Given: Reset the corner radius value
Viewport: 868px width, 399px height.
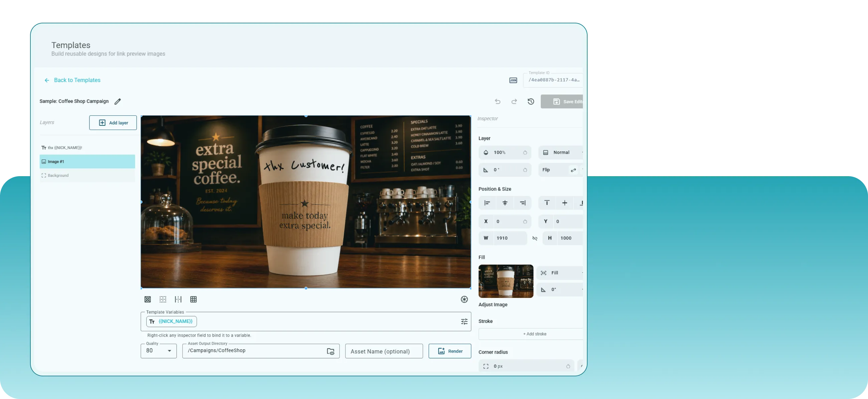Looking at the screenshot, I should coord(568,366).
